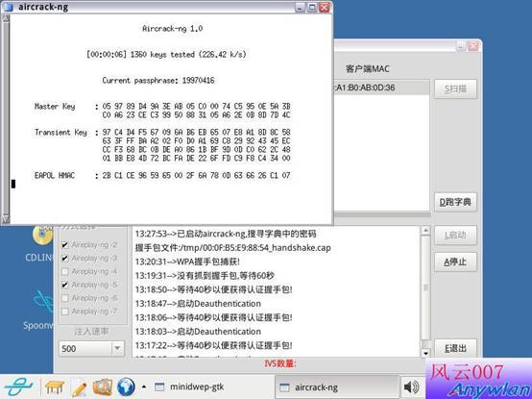Click the injection rate value field 500
532x399 pixels.
[85, 348]
